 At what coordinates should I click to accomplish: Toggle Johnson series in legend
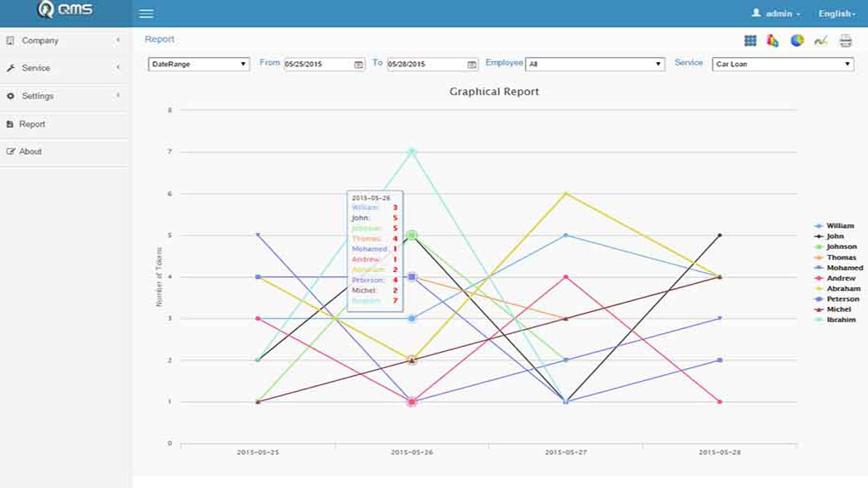(836, 247)
